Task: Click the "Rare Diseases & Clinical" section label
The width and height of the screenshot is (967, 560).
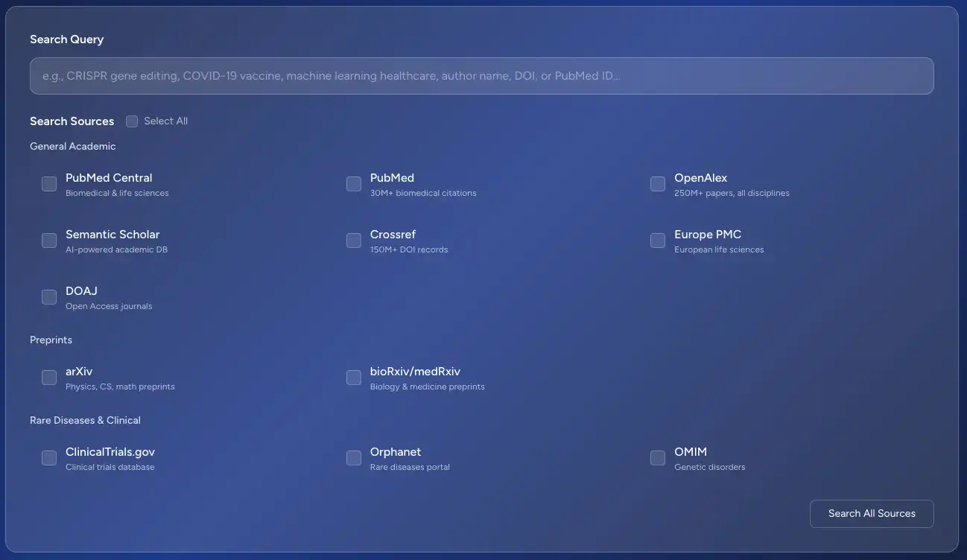Action: (86, 421)
